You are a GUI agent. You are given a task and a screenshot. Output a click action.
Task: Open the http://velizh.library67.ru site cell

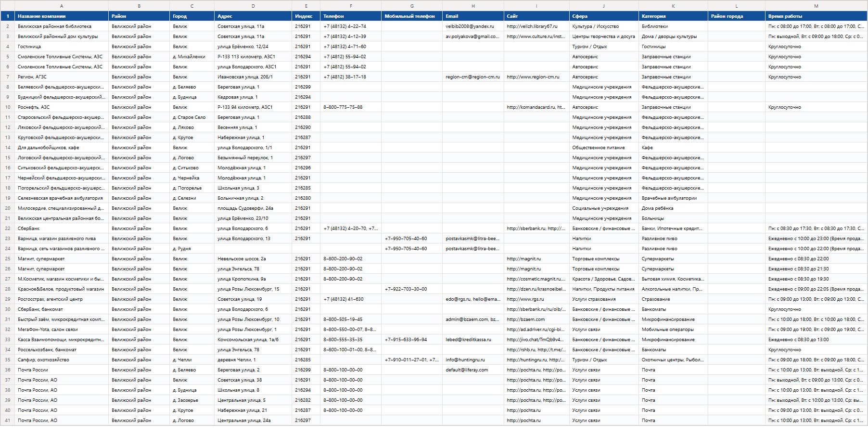coord(536,26)
